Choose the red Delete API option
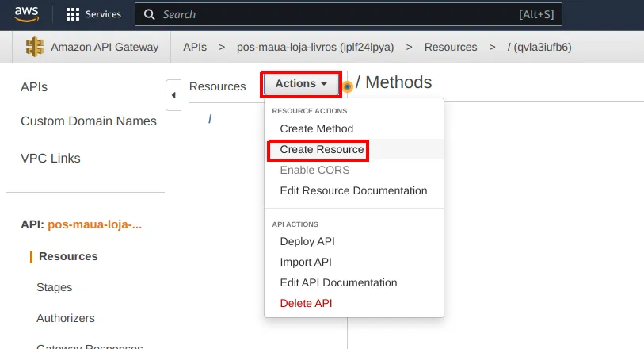Viewport: 644px width, 349px height. tap(353, 303)
